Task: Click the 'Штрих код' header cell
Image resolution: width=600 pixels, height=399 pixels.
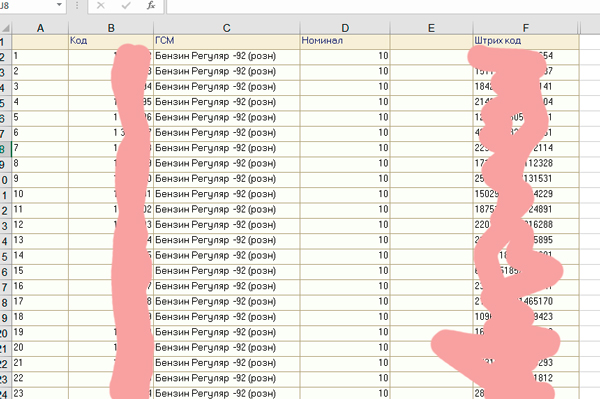Action: click(526, 41)
